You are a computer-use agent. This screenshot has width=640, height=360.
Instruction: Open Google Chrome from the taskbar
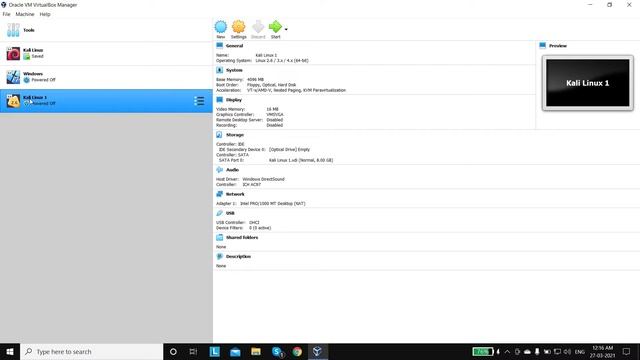(x=297, y=351)
